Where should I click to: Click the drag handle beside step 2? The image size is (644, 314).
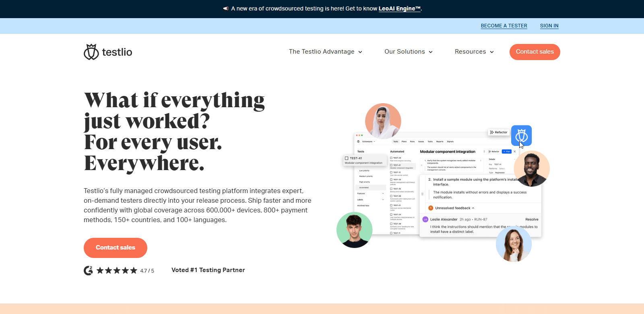[423, 194]
